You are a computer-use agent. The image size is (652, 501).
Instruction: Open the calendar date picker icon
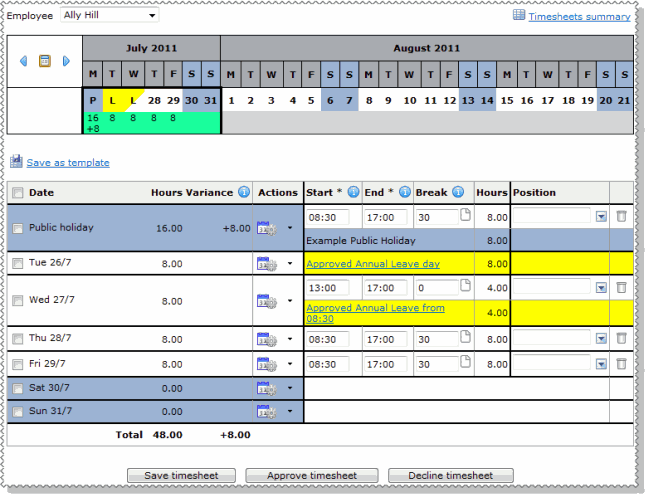pyautogui.click(x=45, y=61)
